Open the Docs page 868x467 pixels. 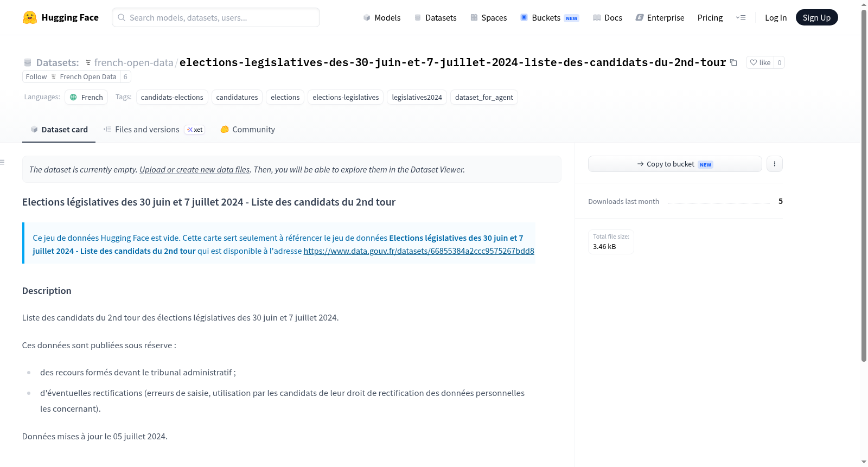click(607, 17)
